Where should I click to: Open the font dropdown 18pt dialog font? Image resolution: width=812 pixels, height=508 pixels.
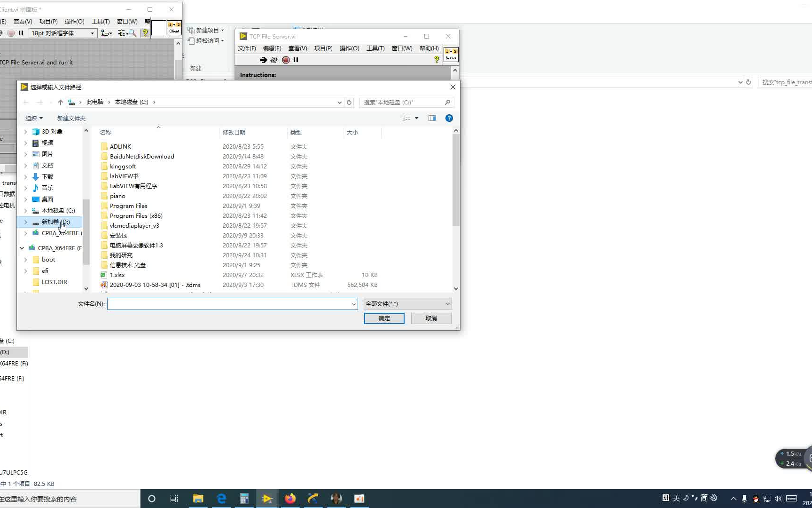coord(63,33)
